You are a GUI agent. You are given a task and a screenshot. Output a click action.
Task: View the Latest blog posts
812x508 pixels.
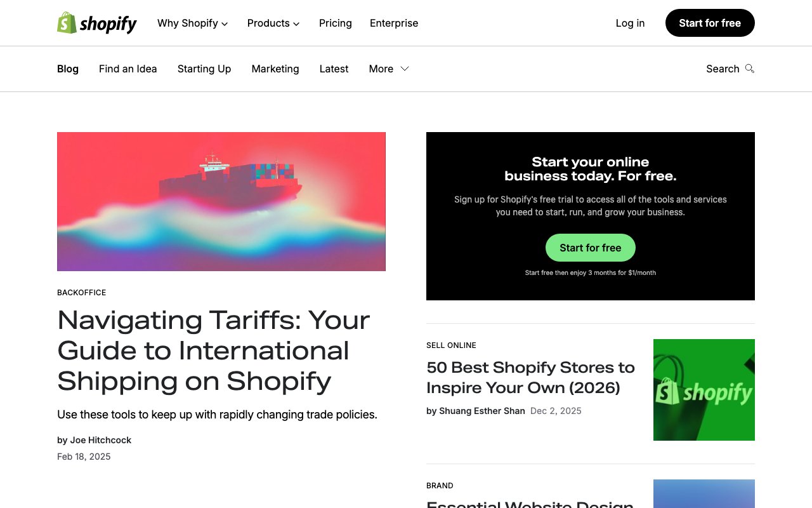334,69
